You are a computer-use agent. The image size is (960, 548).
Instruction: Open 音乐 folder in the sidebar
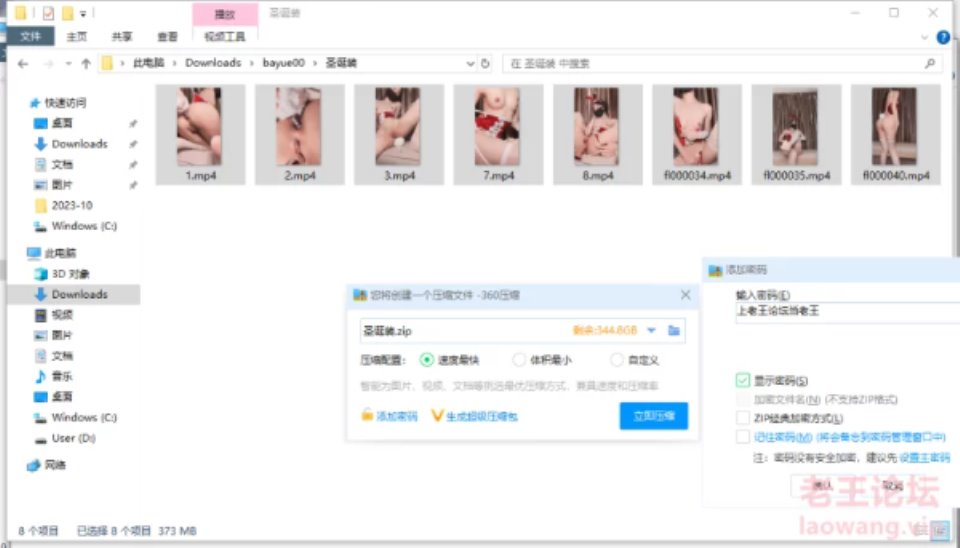pos(62,376)
